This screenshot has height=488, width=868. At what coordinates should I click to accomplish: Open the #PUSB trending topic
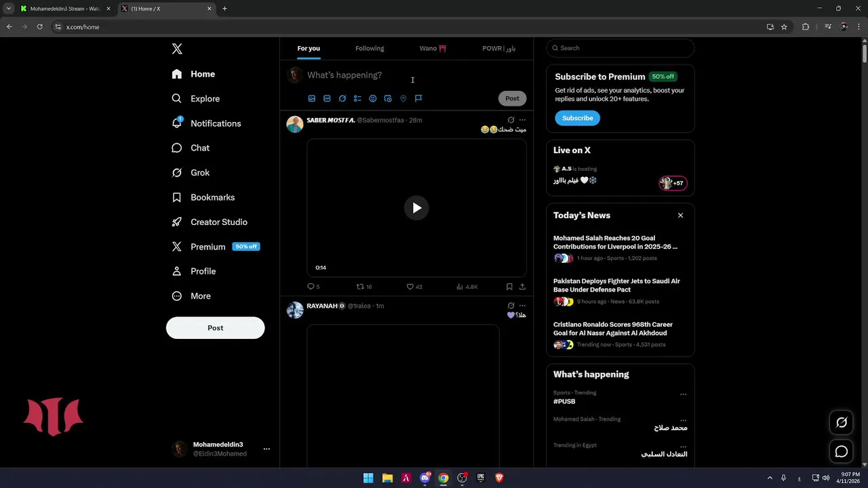pos(564,401)
